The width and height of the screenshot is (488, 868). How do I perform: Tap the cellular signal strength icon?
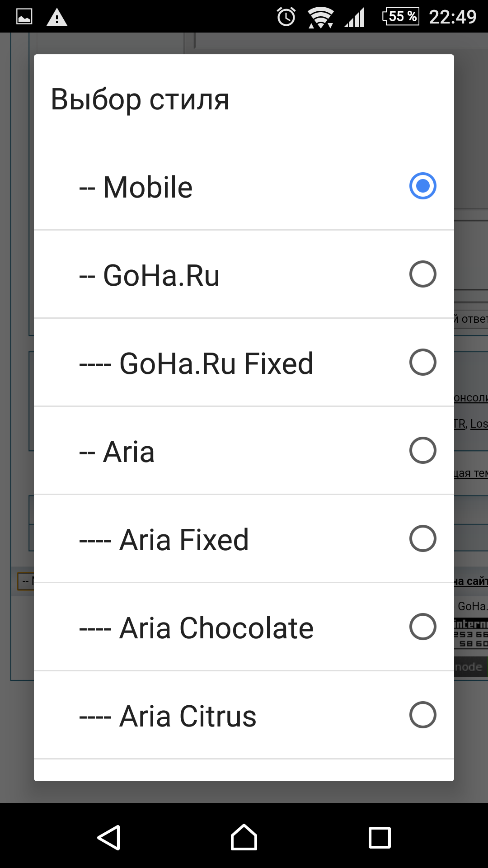click(355, 17)
